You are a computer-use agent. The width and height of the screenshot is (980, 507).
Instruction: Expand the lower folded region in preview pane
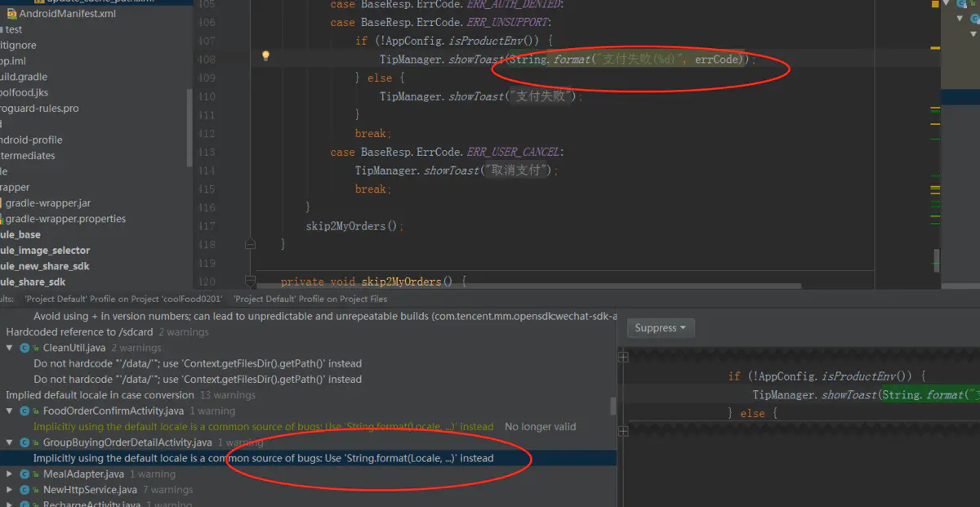coord(623,429)
